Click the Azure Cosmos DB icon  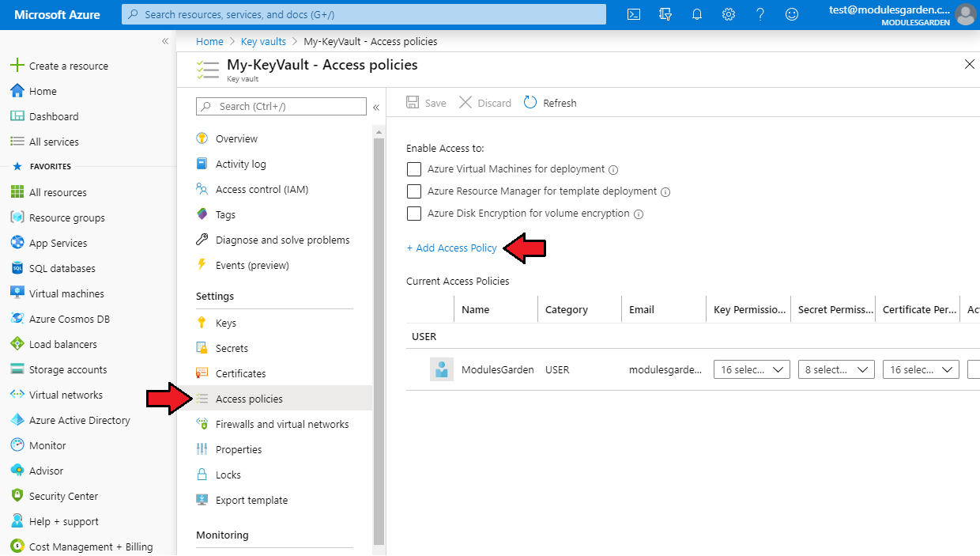[x=17, y=319]
